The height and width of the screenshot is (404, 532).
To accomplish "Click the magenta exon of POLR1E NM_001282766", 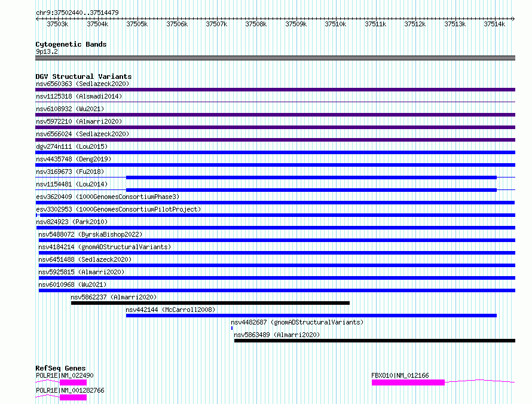I will tap(74, 397).
